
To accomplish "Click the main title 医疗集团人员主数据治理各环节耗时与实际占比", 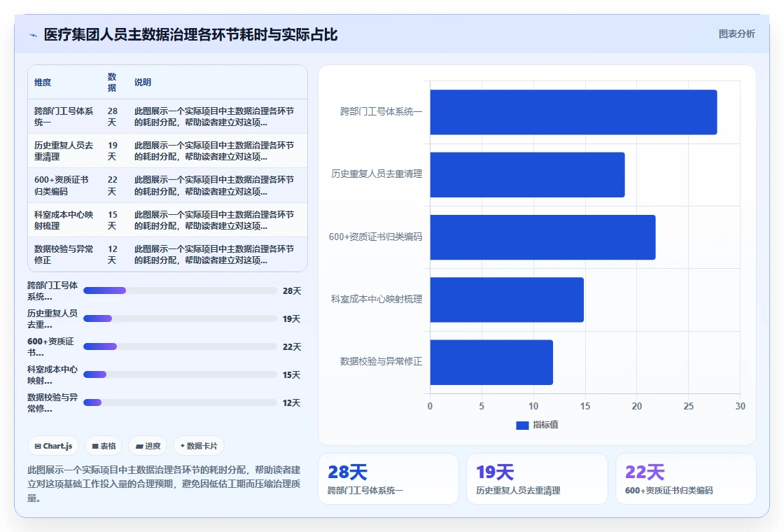I will (190, 35).
